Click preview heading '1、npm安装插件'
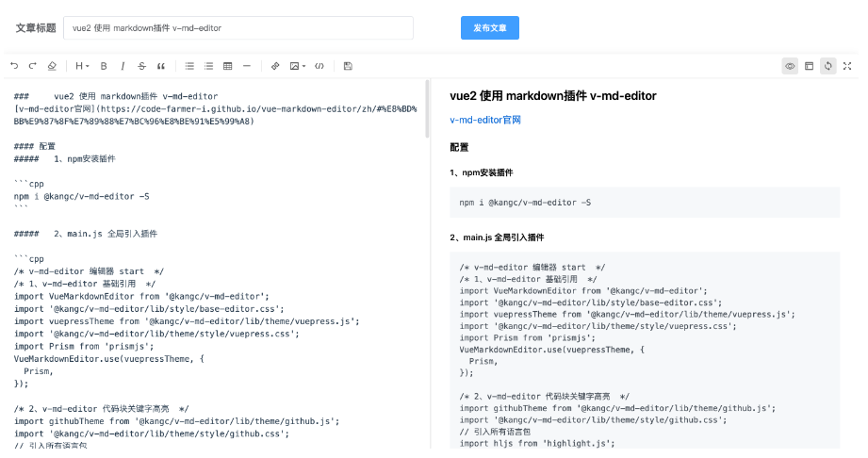This screenshot has width=868, height=458. [x=482, y=172]
